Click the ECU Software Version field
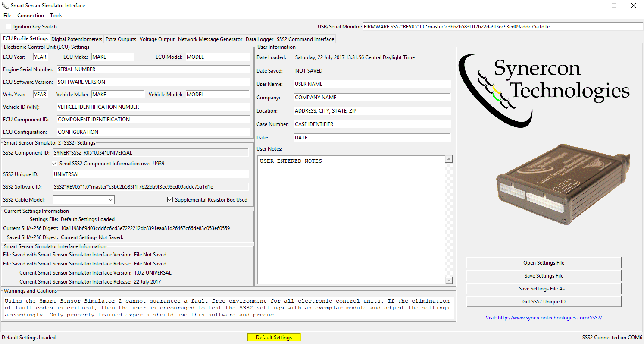This screenshot has height=344, width=644. 153,82
